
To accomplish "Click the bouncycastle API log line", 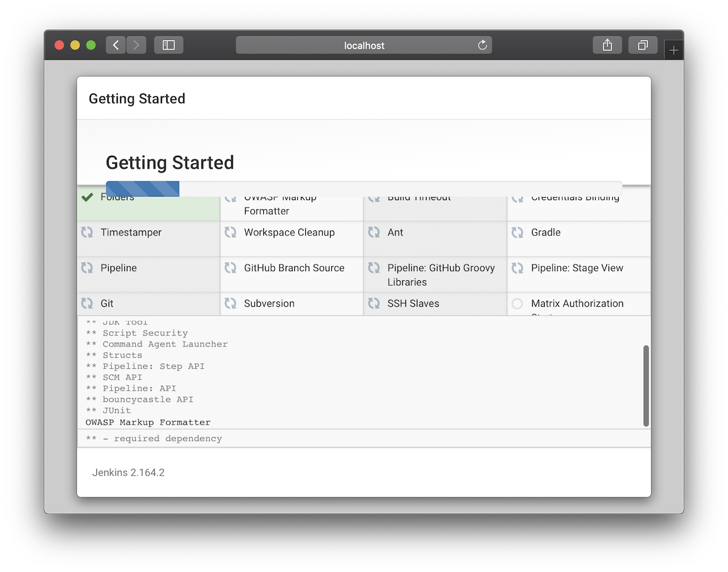I will [140, 399].
